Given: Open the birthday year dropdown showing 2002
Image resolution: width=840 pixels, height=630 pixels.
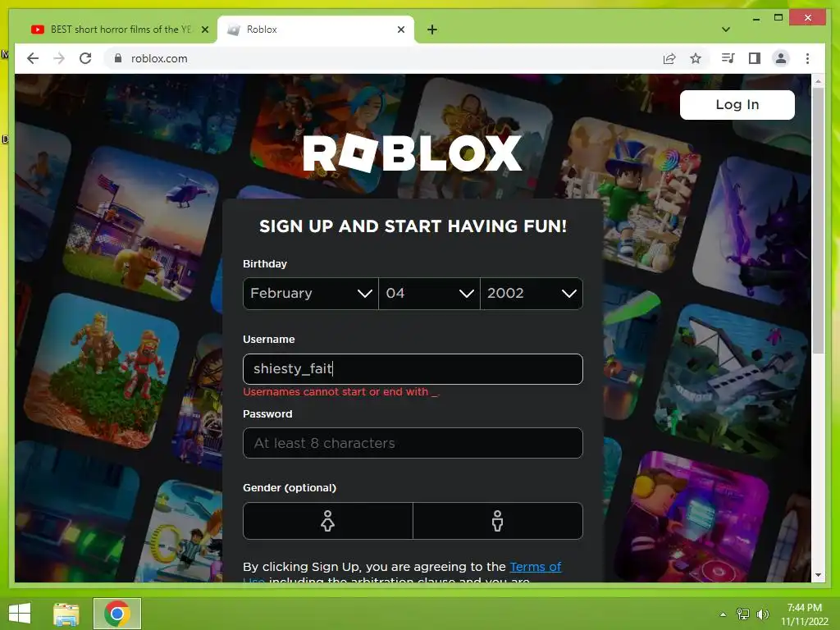Looking at the screenshot, I should [x=532, y=294].
